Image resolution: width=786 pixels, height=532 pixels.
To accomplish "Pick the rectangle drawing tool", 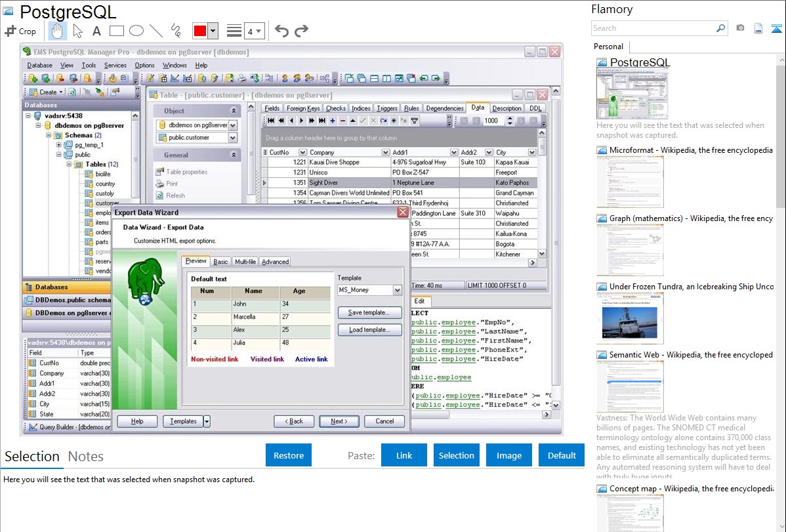I will 116,31.
